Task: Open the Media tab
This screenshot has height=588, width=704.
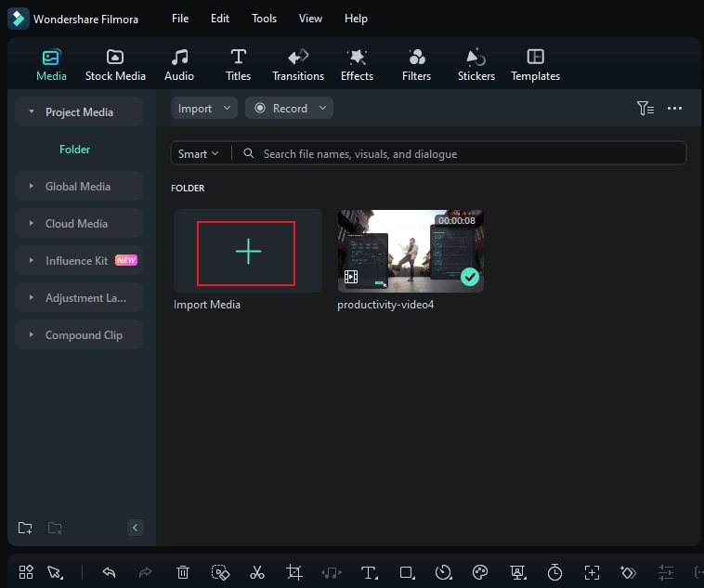Action: click(51, 65)
